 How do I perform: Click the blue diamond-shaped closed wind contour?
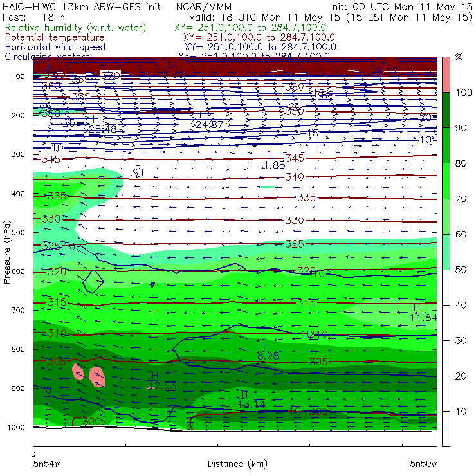pyautogui.click(x=93, y=281)
